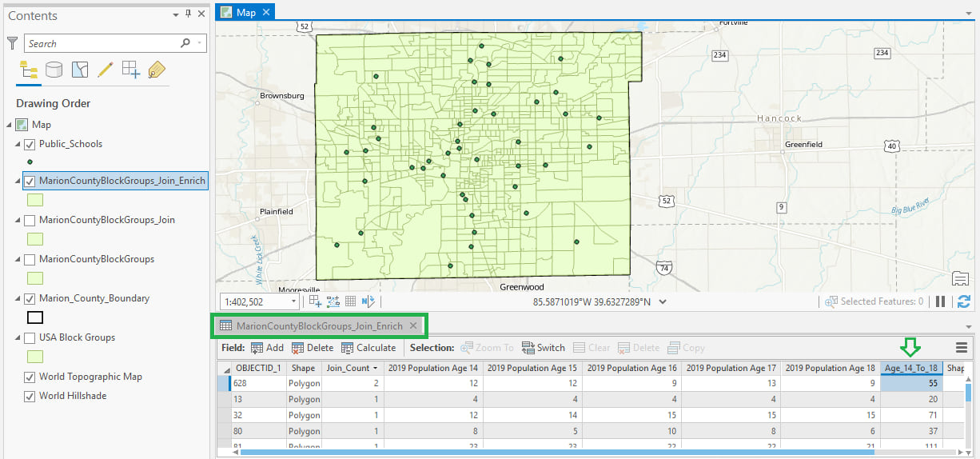The image size is (980, 459).
Task: Pause map drawing
Action: 941,301
